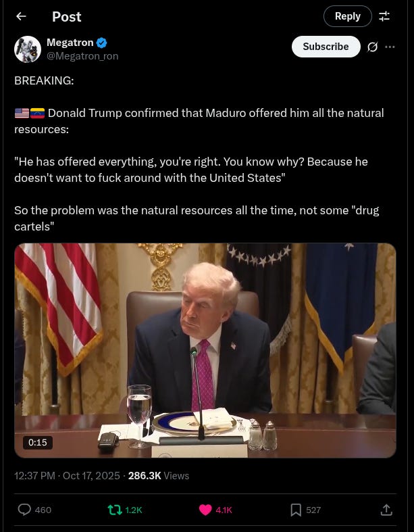Click the Reply button at top

click(348, 16)
